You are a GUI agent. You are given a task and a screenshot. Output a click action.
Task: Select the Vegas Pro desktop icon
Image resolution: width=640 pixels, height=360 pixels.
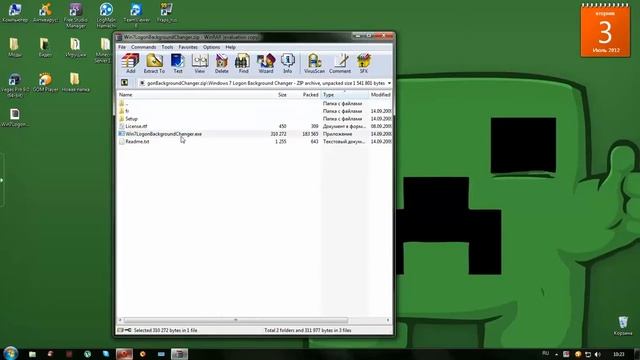[15, 85]
